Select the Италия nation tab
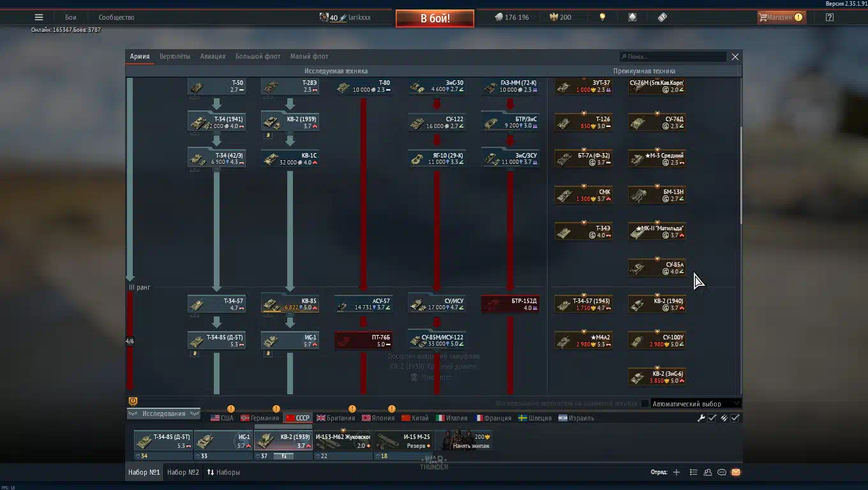The height and width of the screenshot is (490, 868). [x=452, y=418]
